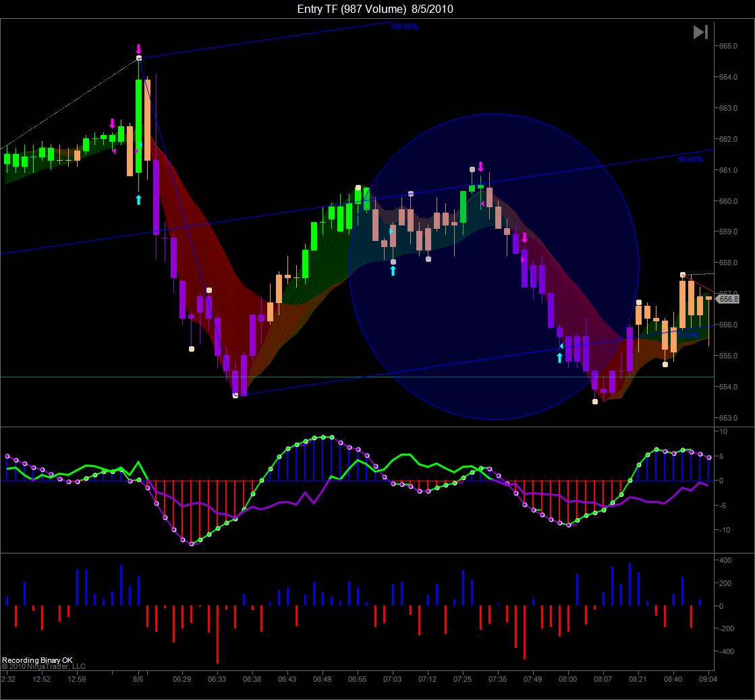This screenshot has height=700, width=755.
Task: Click the magenta down arrow above the 665 high
Action: click(x=139, y=49)
